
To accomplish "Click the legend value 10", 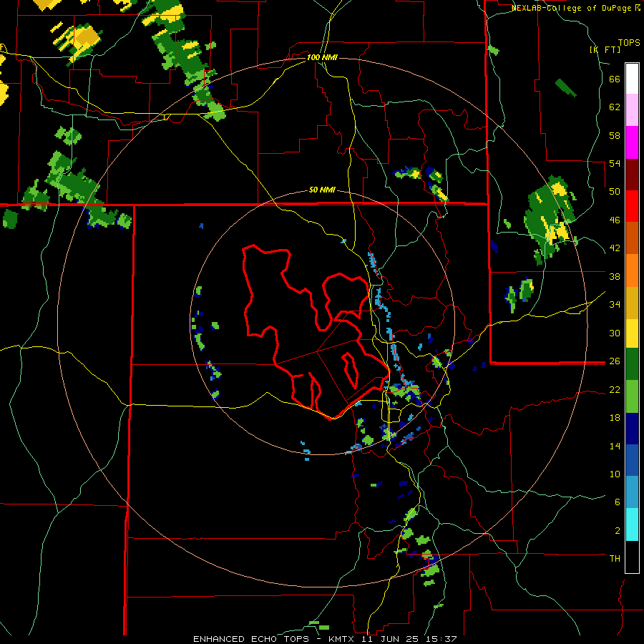I will [615, 474].
